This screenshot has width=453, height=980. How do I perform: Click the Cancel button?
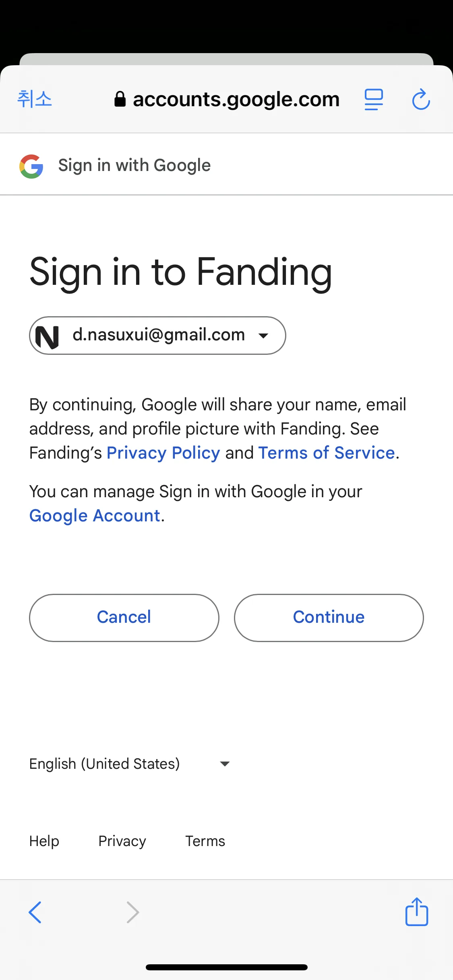pos(124,618)
